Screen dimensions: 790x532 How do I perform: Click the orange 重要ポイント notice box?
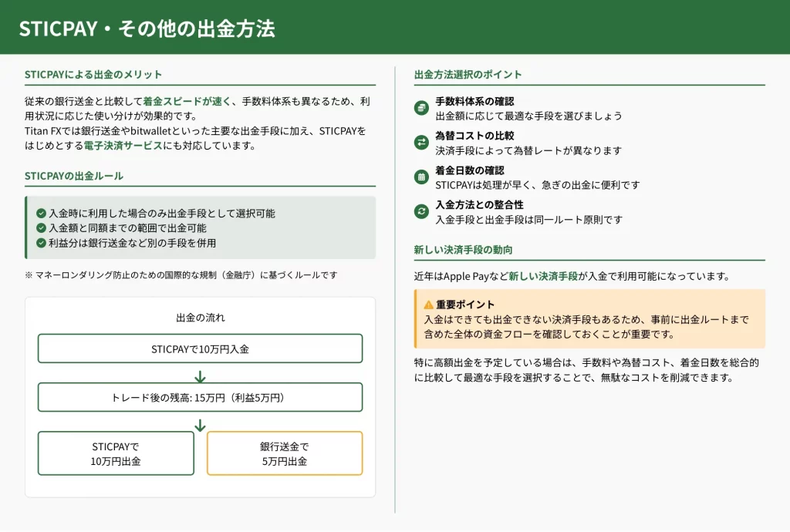pyautogui.click(x=589, y=319)
